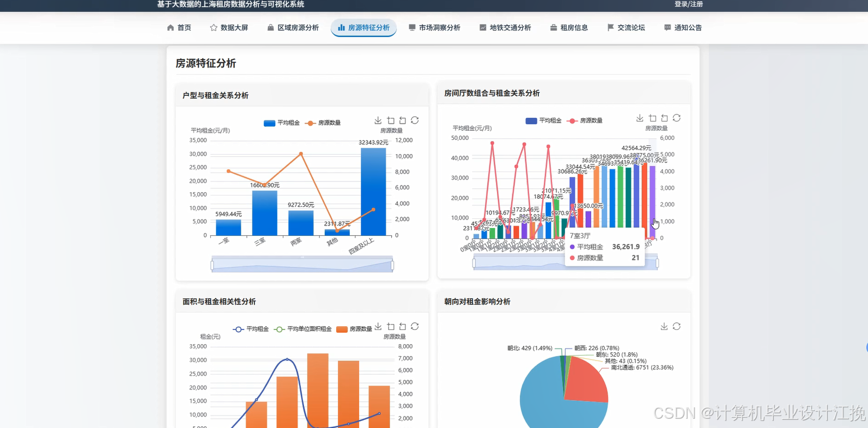Switch to 市场洞察分析
This screenshot has height=428, width=868.
434,28
